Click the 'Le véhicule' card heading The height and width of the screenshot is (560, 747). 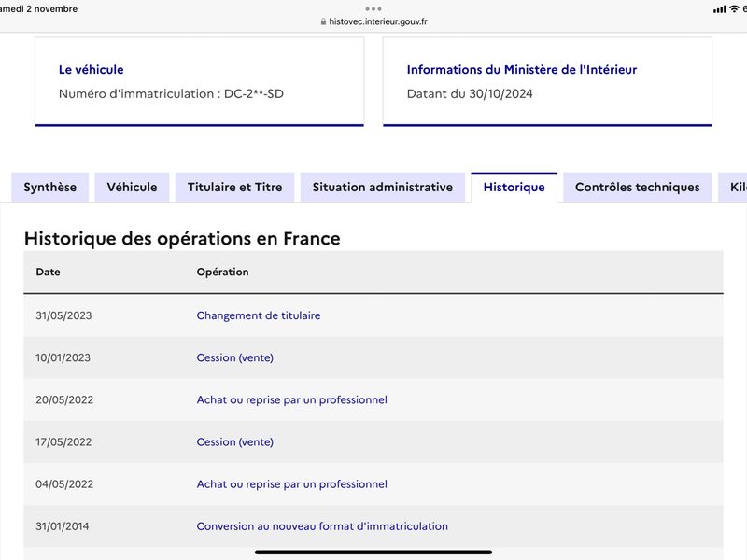[91, 69]
